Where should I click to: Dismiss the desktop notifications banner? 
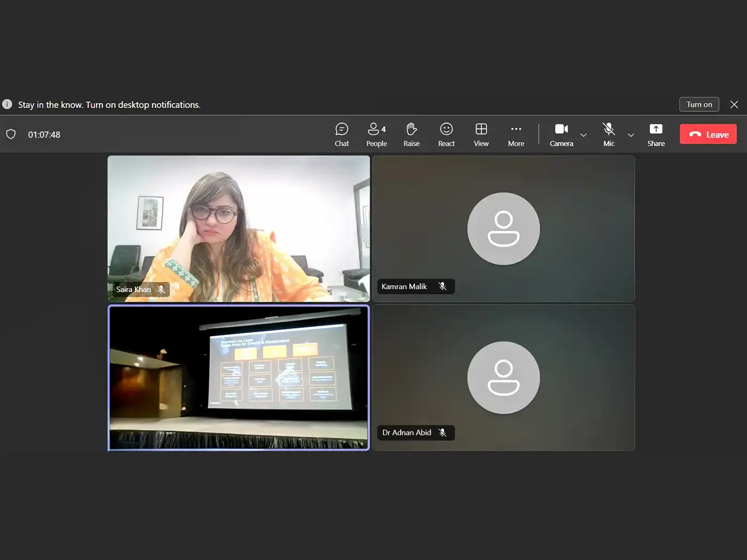tap(734, 105)
